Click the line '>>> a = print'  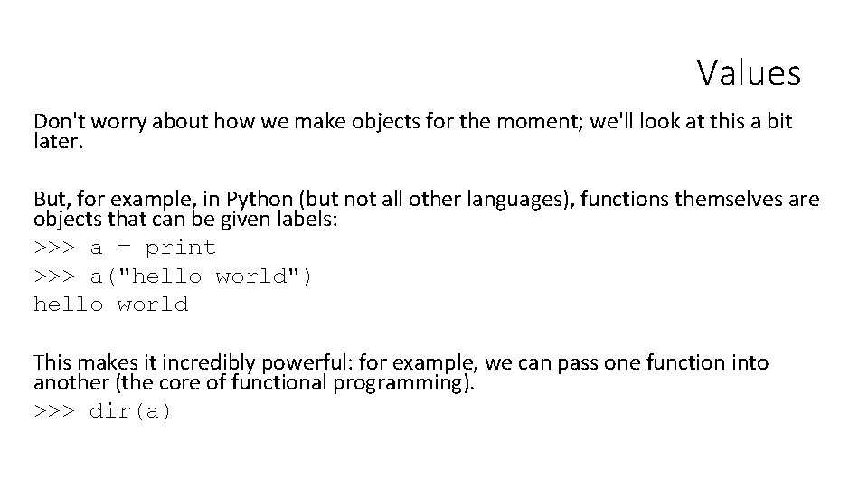(x=125, y=248)
